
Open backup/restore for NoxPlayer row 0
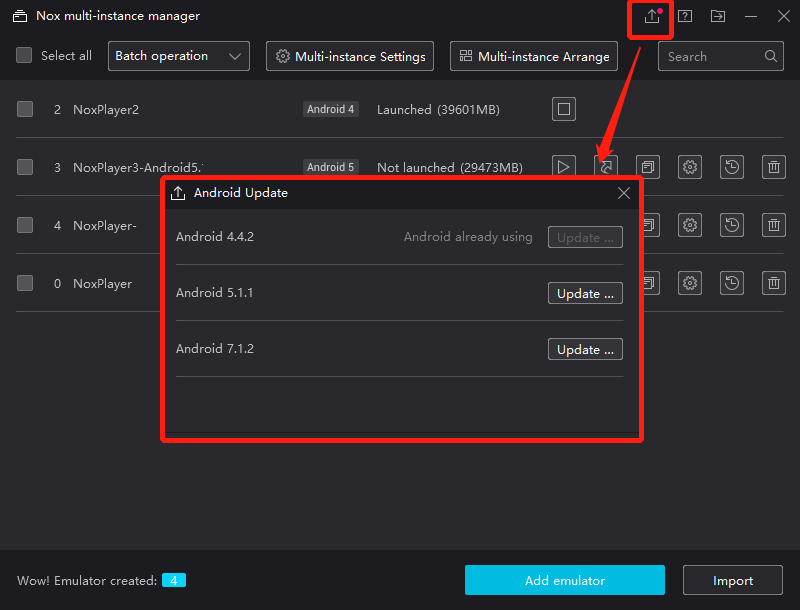point(732,283)
